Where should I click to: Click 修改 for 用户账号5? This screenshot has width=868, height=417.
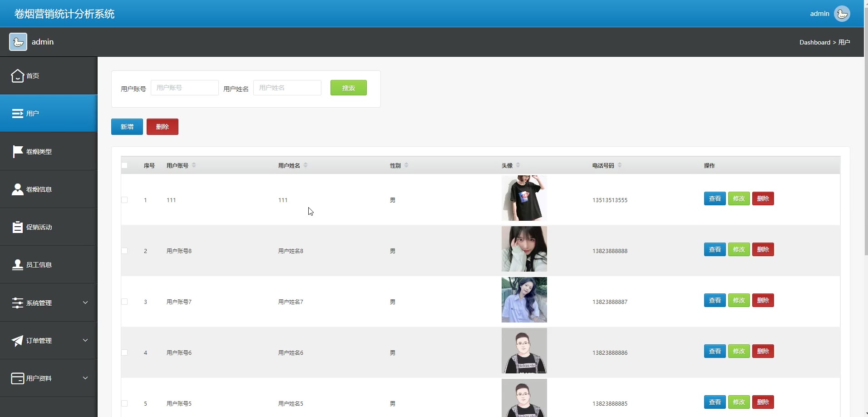739,402
